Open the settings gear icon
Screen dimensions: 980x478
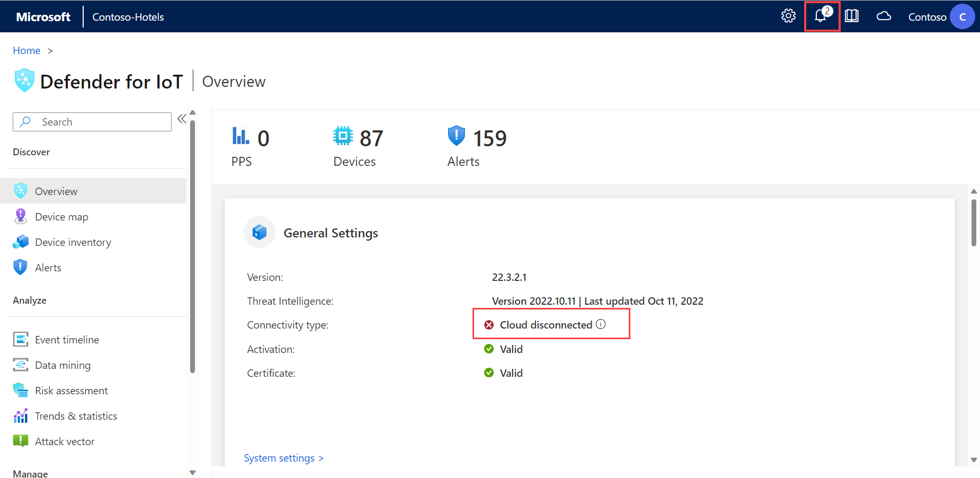click(788, 16)
